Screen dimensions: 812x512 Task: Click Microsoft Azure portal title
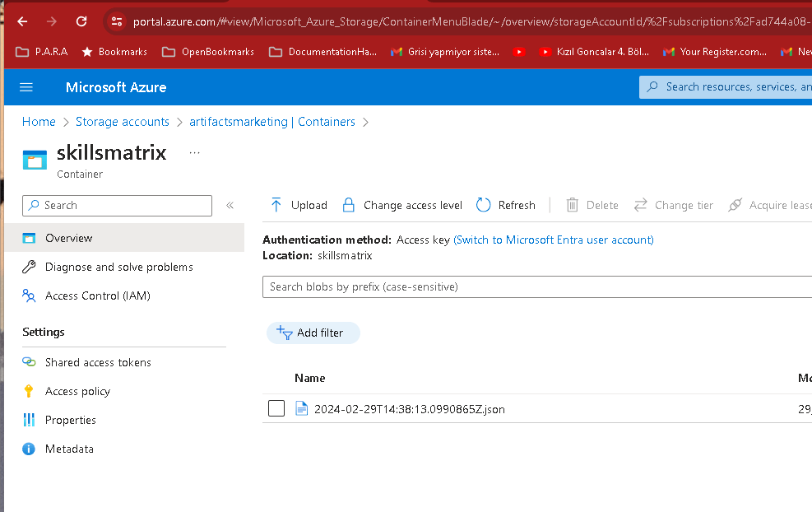coord(116,87)
